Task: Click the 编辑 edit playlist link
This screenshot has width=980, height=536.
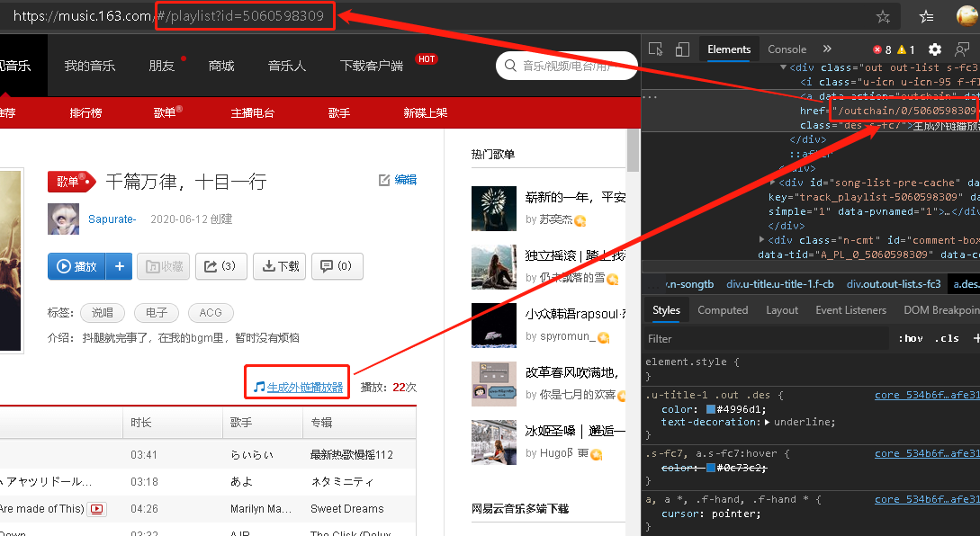Action: [406, 180]
